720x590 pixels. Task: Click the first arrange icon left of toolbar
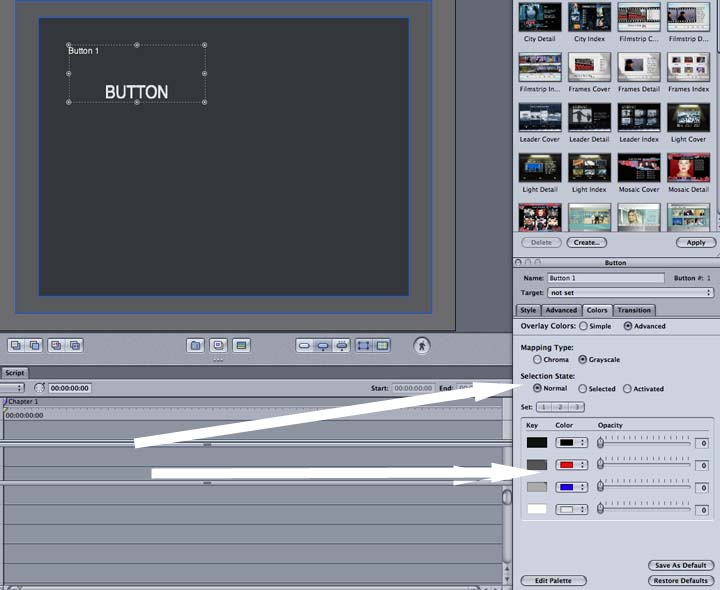coord(16,345)
